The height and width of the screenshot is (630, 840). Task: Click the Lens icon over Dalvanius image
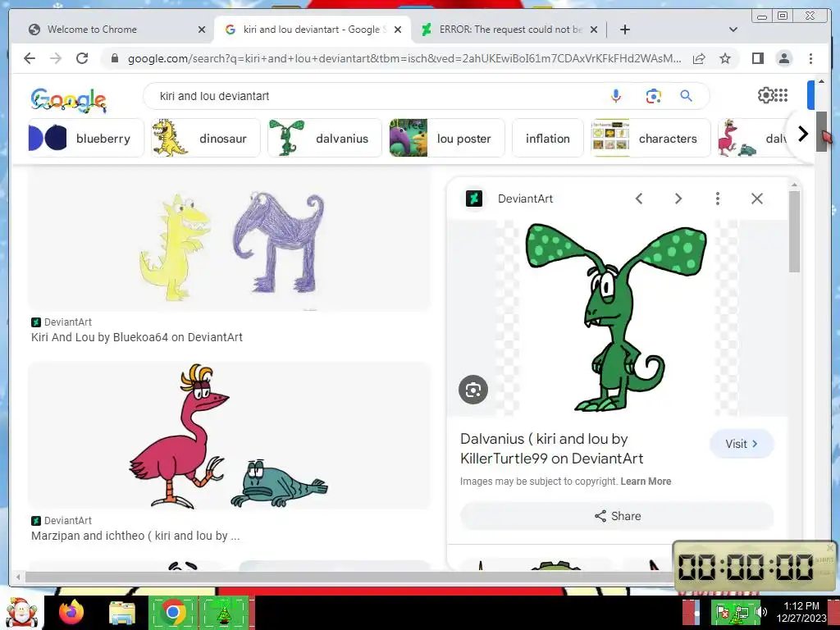pyautogui.click(x=473, y=390)
